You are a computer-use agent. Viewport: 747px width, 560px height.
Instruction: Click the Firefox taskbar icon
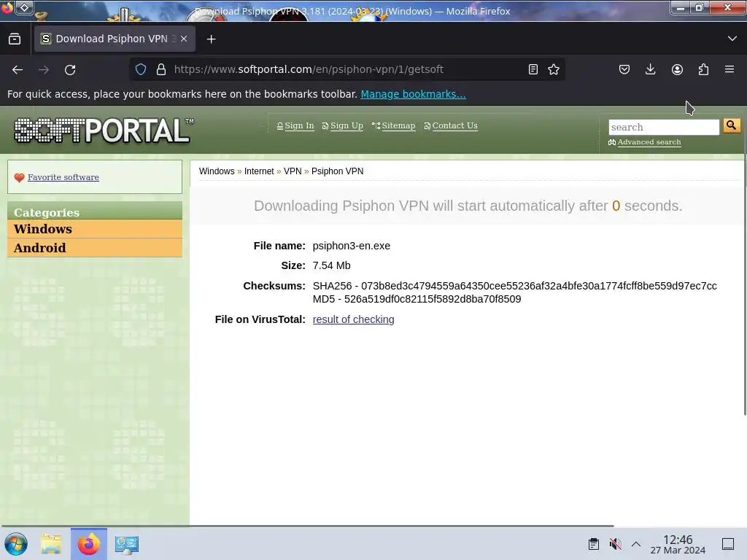pyautogui.click(x=89, y=544)
